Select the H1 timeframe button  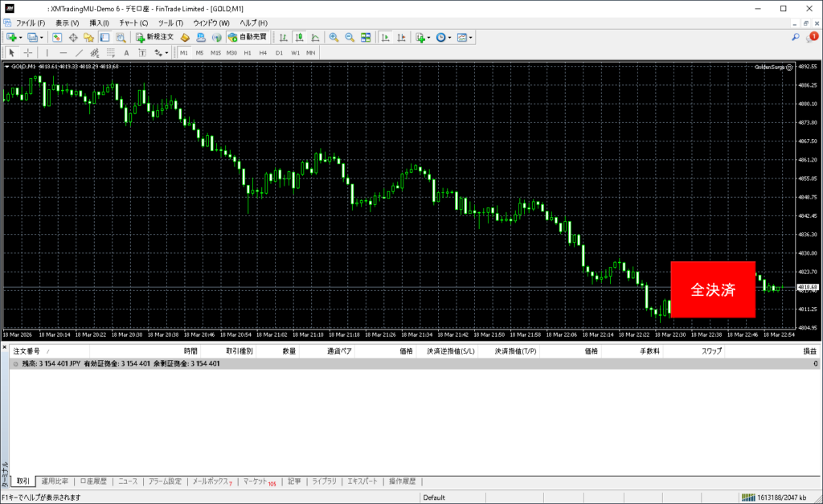pos(248,53)
